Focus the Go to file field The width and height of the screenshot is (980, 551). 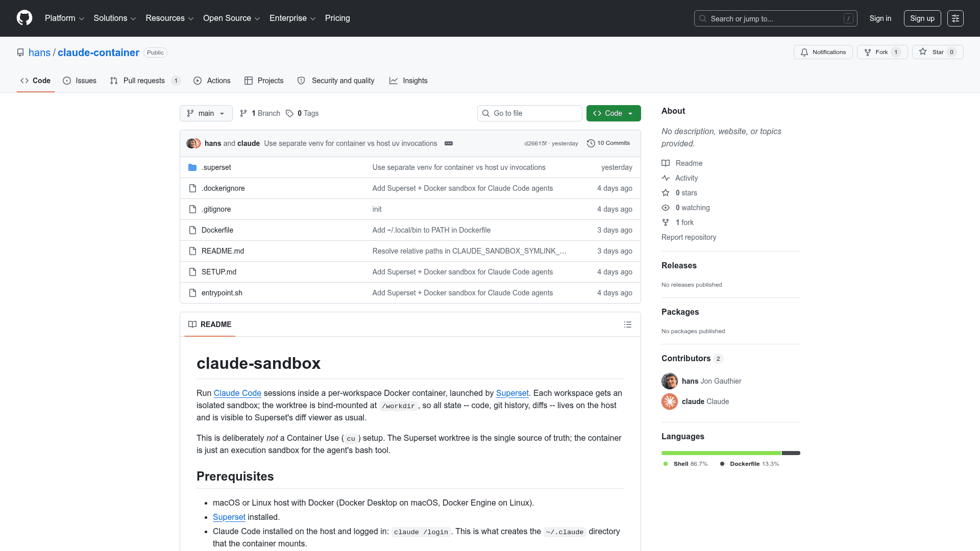pyautogui.click(x=530, y=113)
